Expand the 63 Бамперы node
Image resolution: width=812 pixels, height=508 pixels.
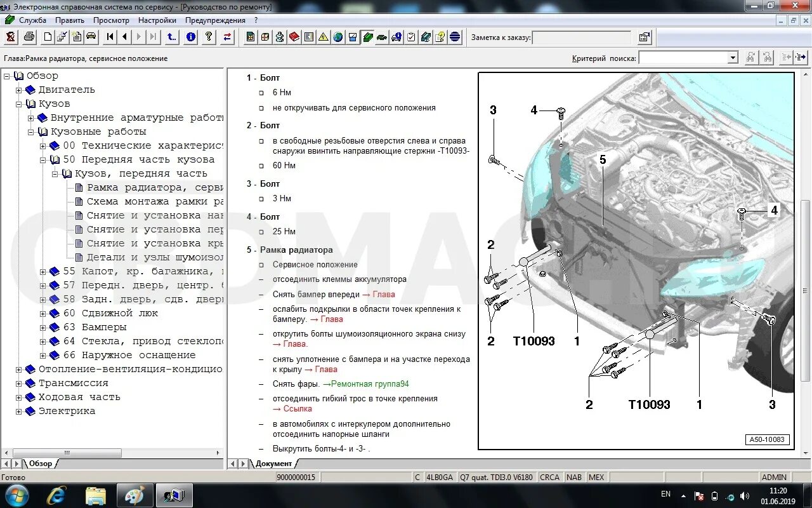[43, 328]
